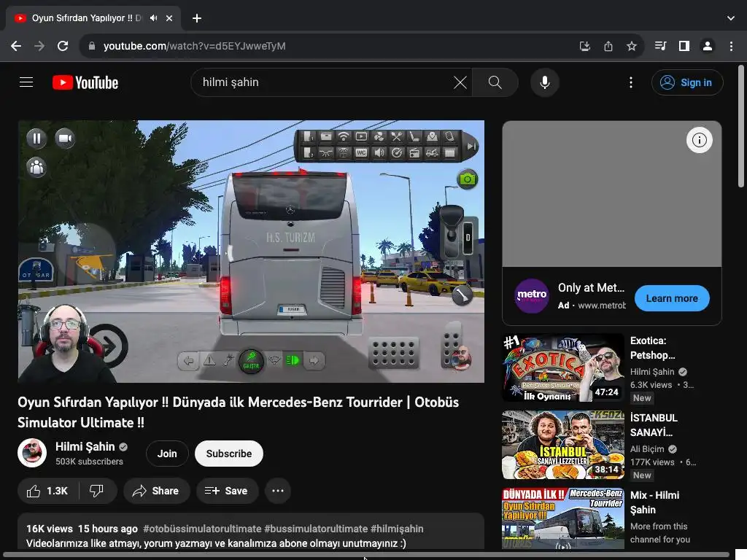Open the YouTube hamburger guide menu

pyautogui.click(x=26, y=82)
